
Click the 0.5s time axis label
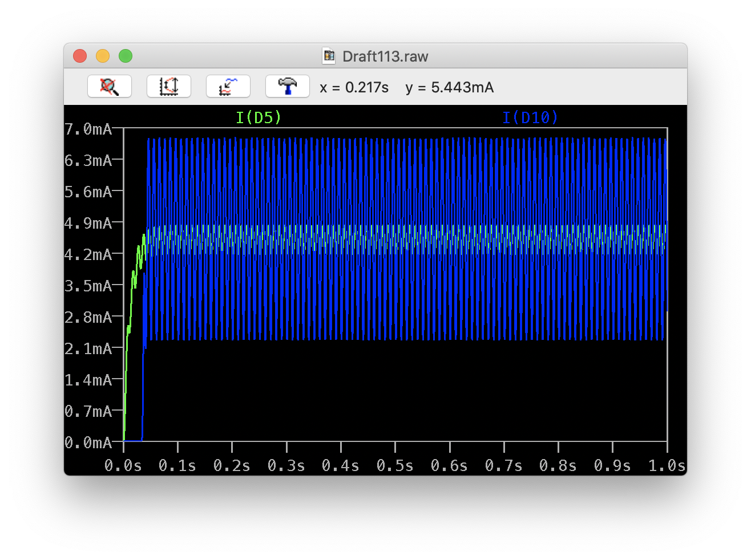click(395, 466)
